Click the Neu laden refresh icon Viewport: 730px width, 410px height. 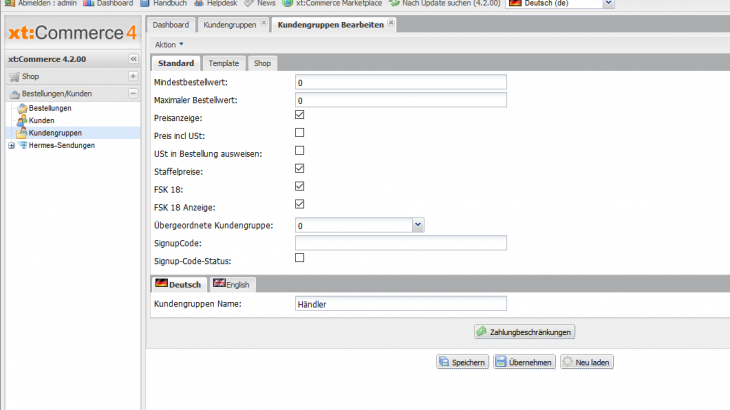tap(568, 362)
